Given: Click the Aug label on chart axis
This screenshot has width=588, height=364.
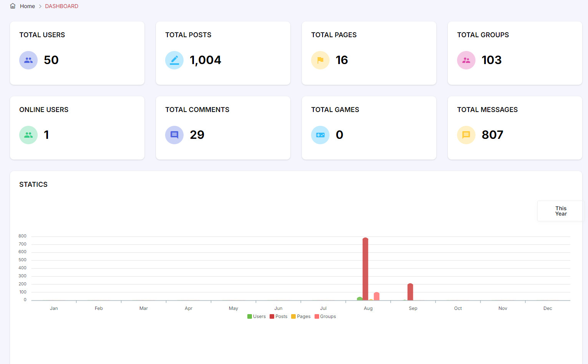Looking at the screenshot, I should pos(368,308).
